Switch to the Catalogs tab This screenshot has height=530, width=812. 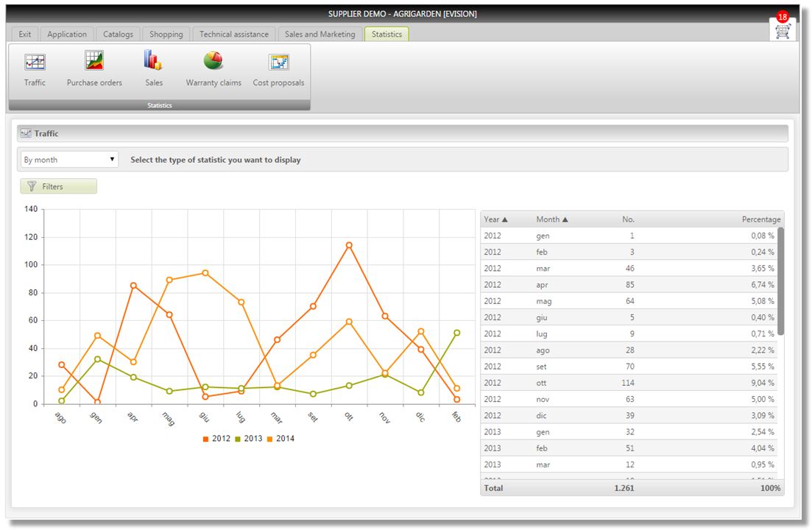click(x=118, y=35)
